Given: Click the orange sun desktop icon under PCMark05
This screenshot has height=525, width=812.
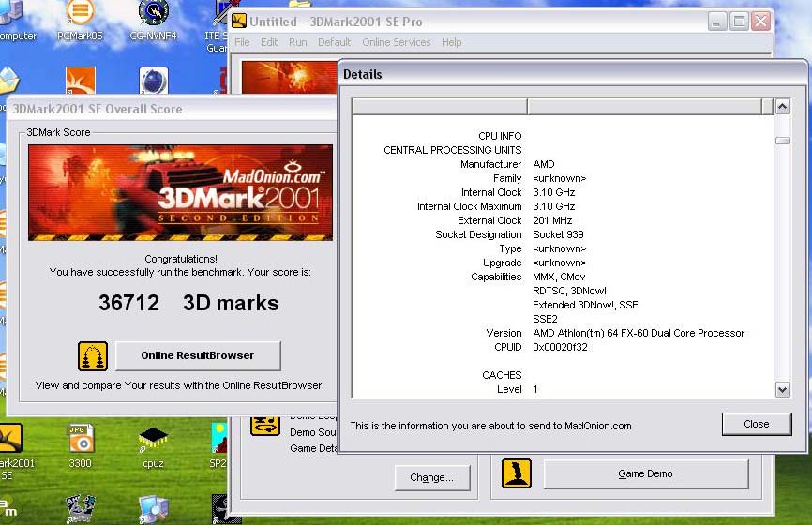Looking at the screenshot, I should 81,81.
